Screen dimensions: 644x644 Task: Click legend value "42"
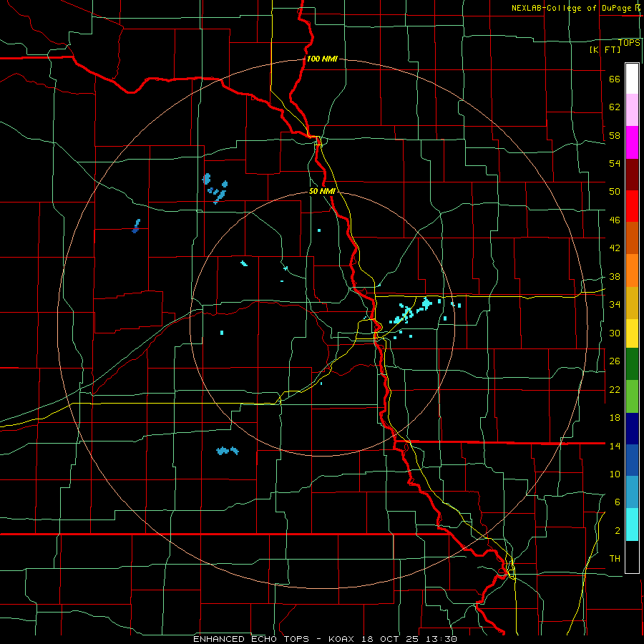click(615, 248)
